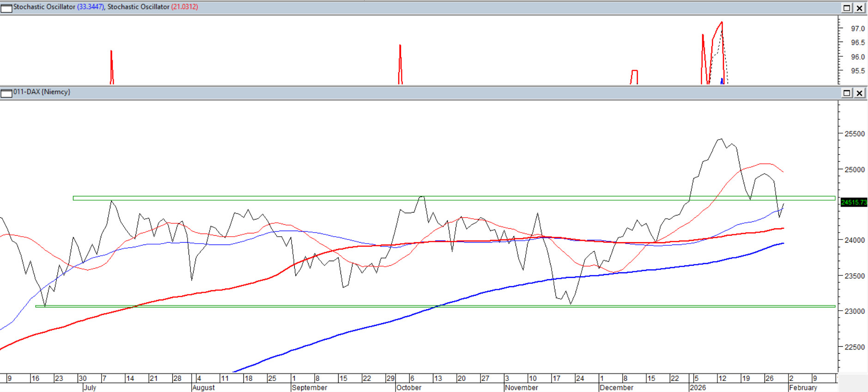Close the Stochastic Oscillator pane
This screenshot has height=392, width=868.
coord(859,8)
